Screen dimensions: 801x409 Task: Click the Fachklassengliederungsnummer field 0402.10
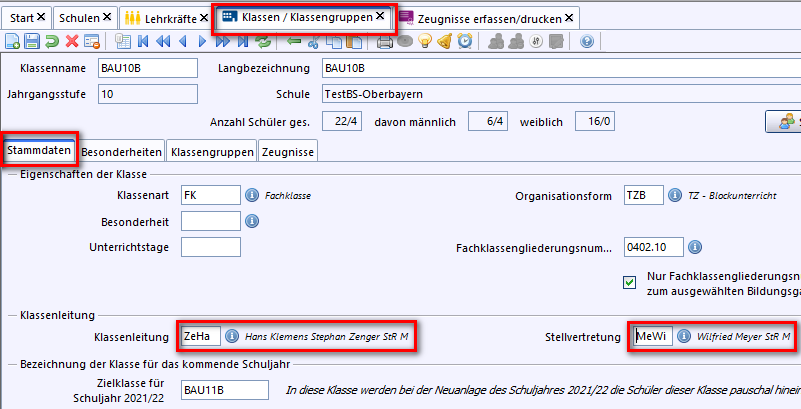[x=654, y=247]
